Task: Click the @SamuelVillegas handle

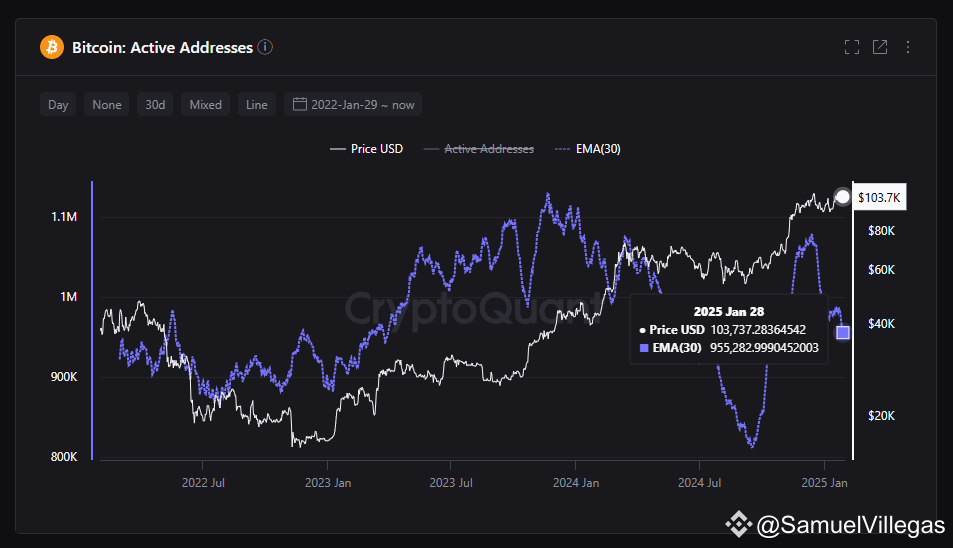Action: pyautogui.click(x=850, y=525)
